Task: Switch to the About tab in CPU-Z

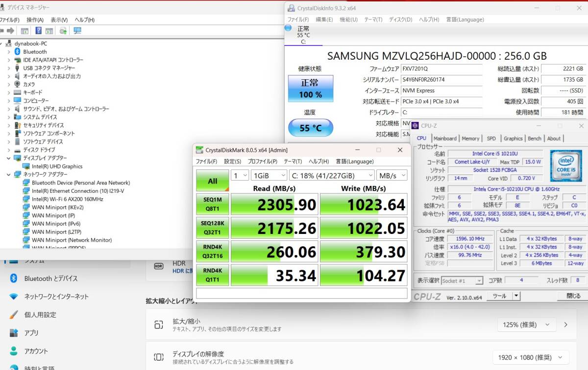Action: pos(554,139)
